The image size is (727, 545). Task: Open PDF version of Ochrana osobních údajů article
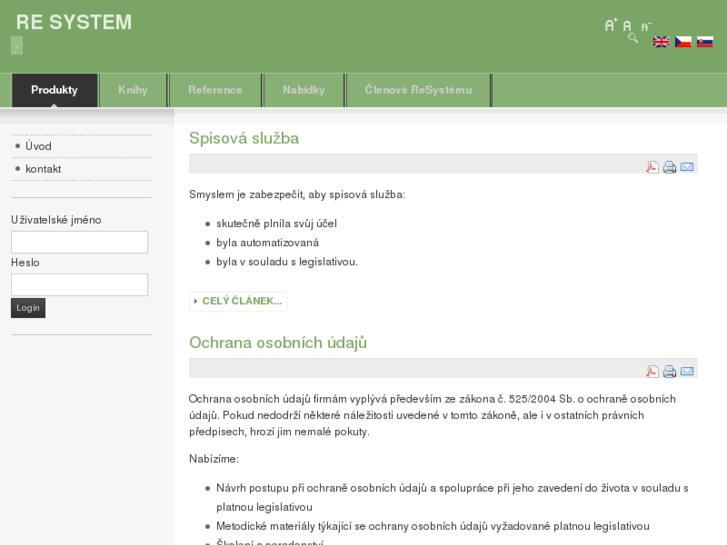[x=652, y=371]
